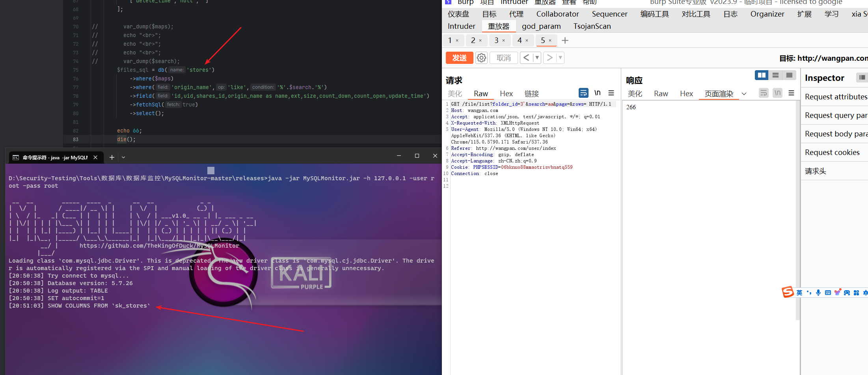The width and height of the screenshot is (868, 375).
Task: Open history dropdown next to > arrow
Action: click(x=560, y=58)
